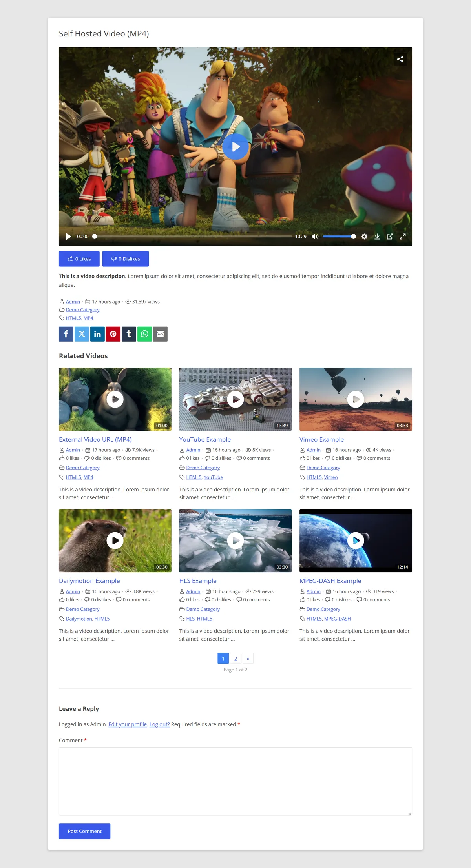Open YouTube Example title link
This screenshot has height=868, width=471.
click(x=205, y=439)
